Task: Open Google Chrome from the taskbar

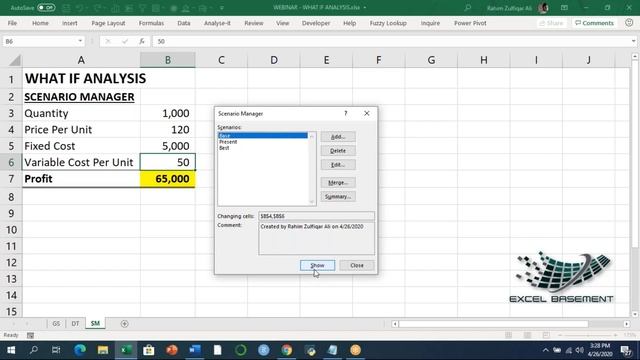Action: 287,350
